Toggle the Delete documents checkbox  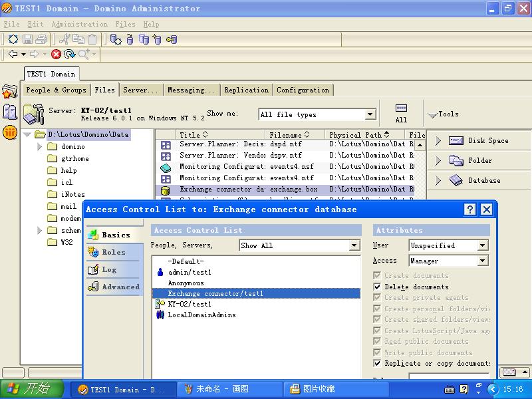click(x=377, y=287)
